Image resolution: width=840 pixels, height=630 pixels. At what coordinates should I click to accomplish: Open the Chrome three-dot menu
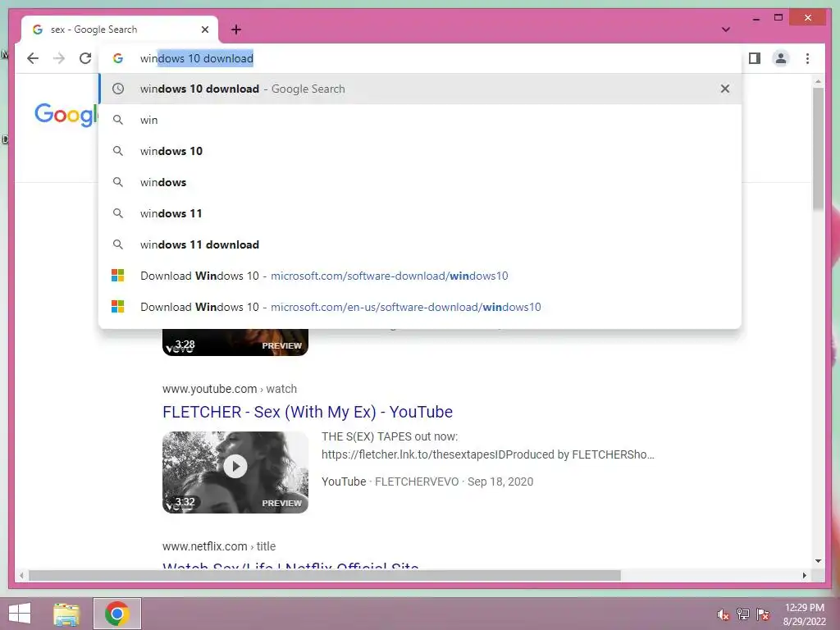click(807, 58)
